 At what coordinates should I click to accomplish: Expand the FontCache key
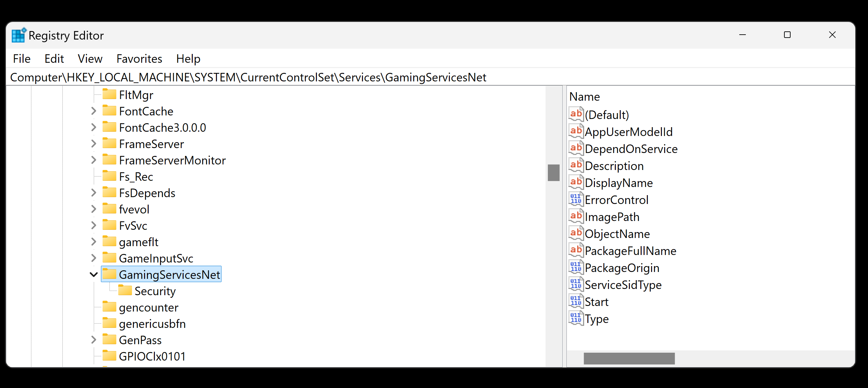(94, 111)
